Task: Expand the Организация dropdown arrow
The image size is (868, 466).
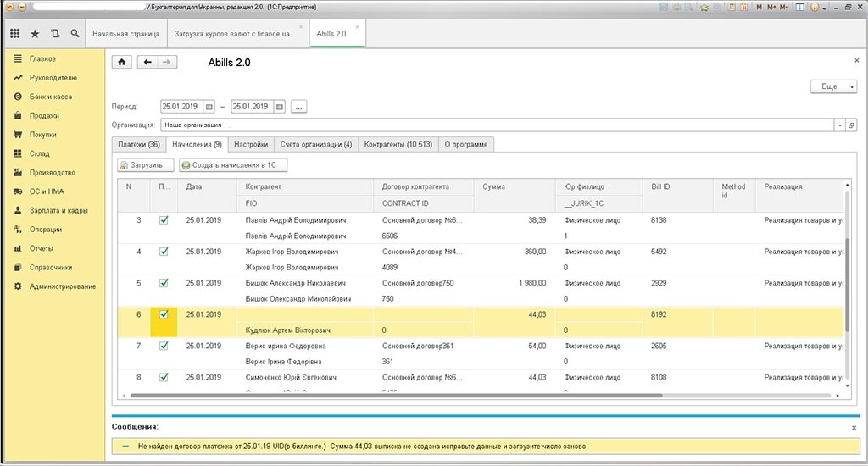Action: click(839, 125)
